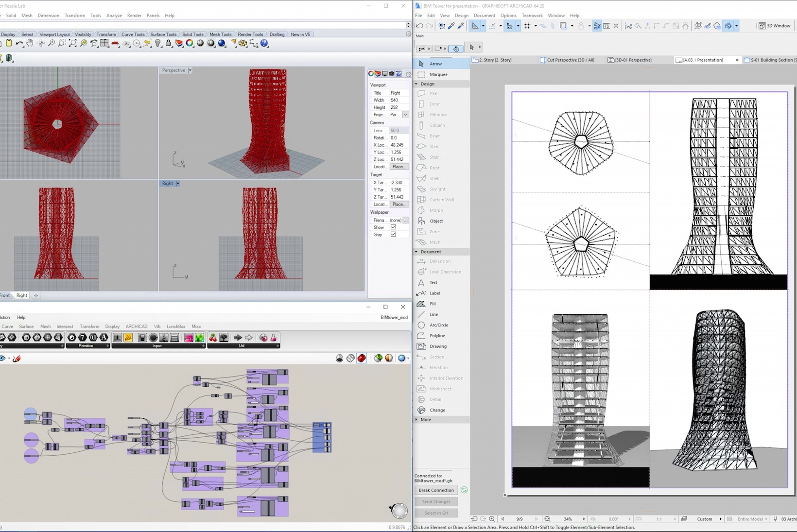The height and width of the screenshot is (532, 797).
Task: Click the Wallpaper Filename browse button
Action: tap(406, 220)
